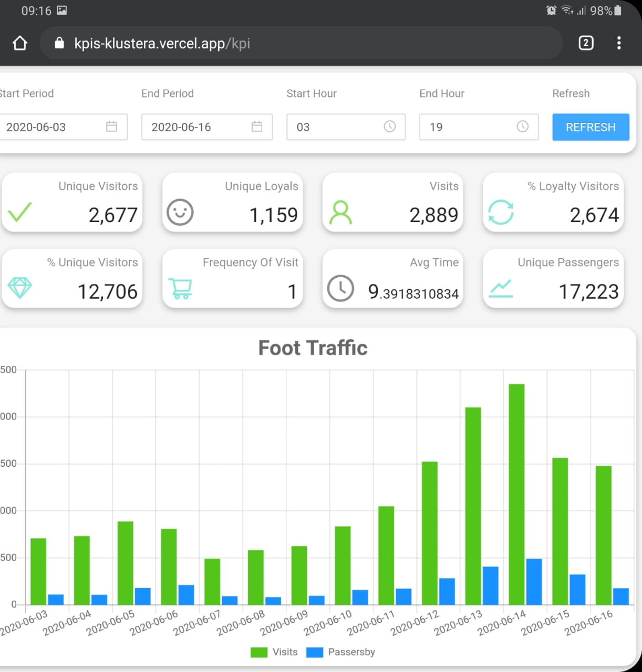The width and height of the screenshot is (642, 672).
Task: Select the diamond icon on % Unique Visitors card
Action: pos(20,289)
